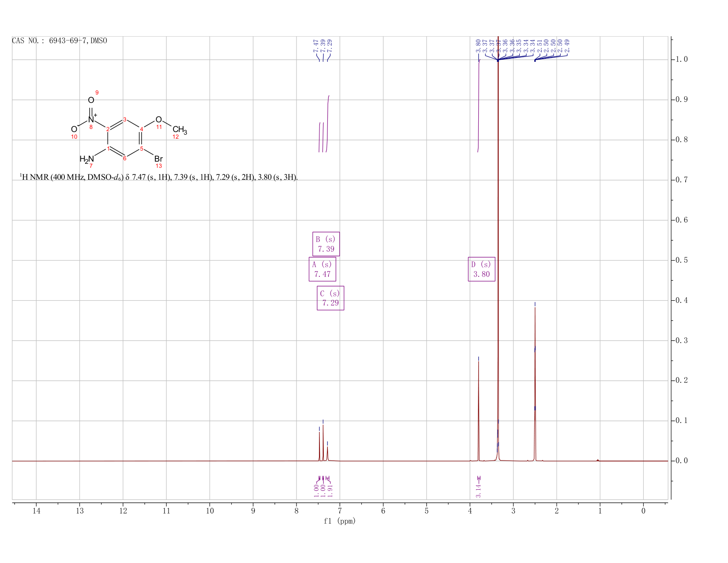Click the methoxy singlet peak at 3.80 ppm
728x563 pixels.
coord(478,411)
